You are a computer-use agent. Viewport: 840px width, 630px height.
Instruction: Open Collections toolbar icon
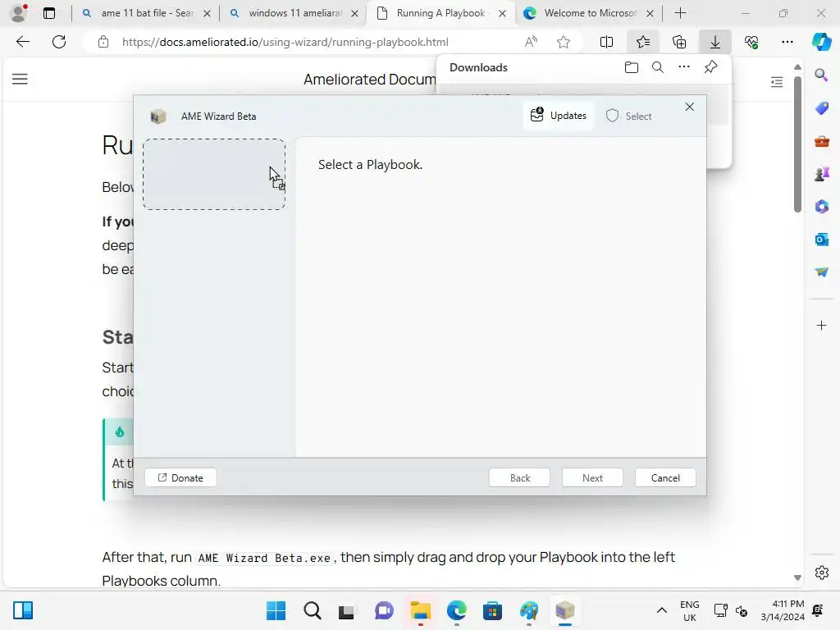coord(678,42)
